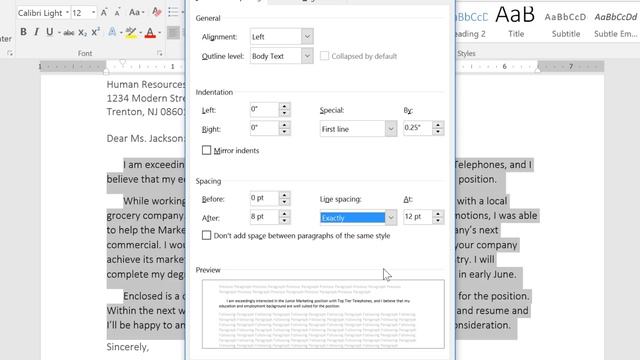
Task: Open highlight color dropdown arrow
Action: [x=140, y=32]
